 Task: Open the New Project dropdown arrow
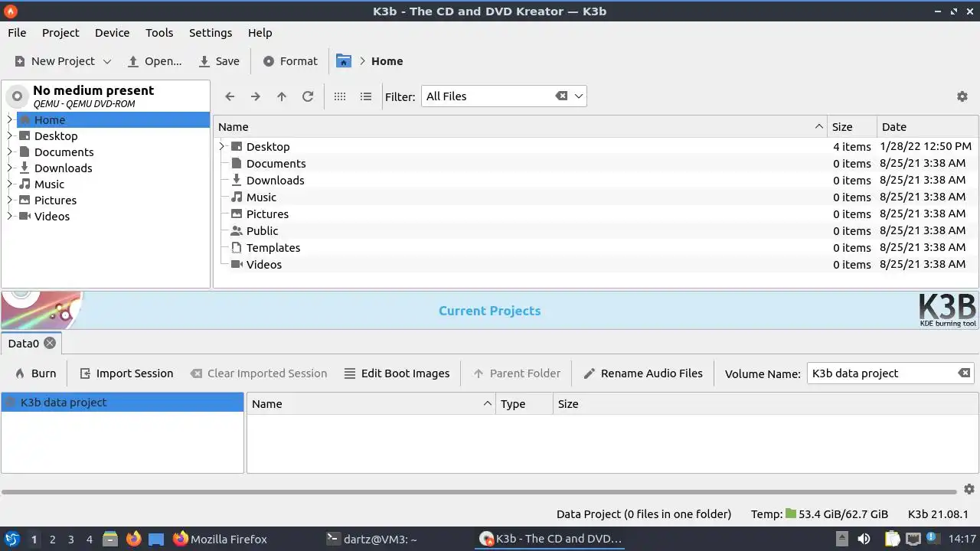pyautogui.click(x=107, y=61)
